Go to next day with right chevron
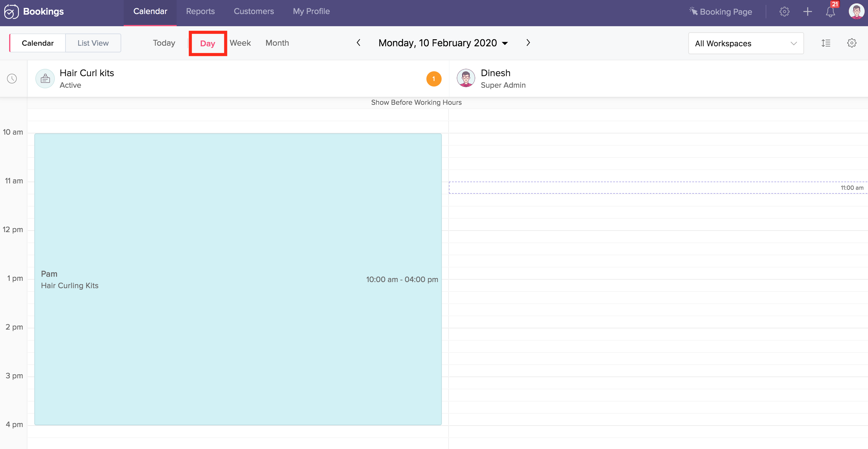Screen dimensions: 868x449 528,43
